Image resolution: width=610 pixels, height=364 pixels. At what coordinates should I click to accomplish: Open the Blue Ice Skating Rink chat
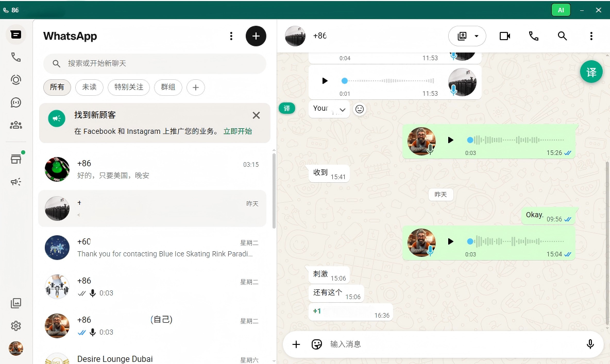152,248
